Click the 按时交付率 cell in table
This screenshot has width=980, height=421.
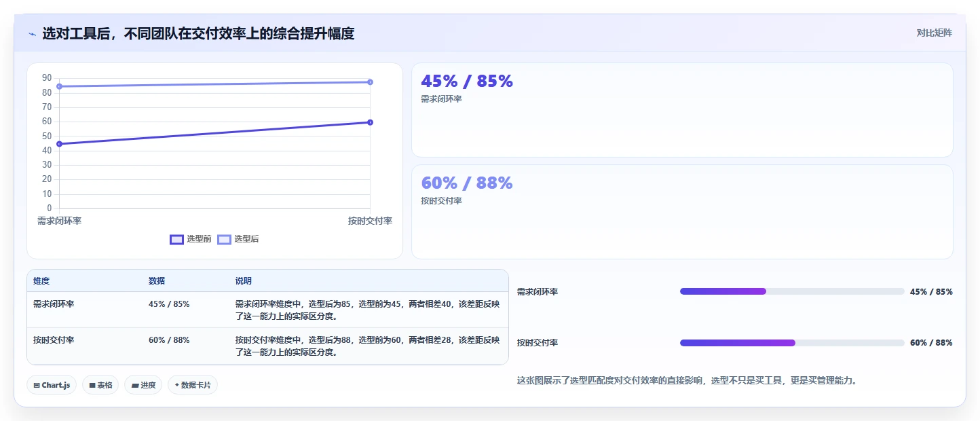click(x=54, y=340)
